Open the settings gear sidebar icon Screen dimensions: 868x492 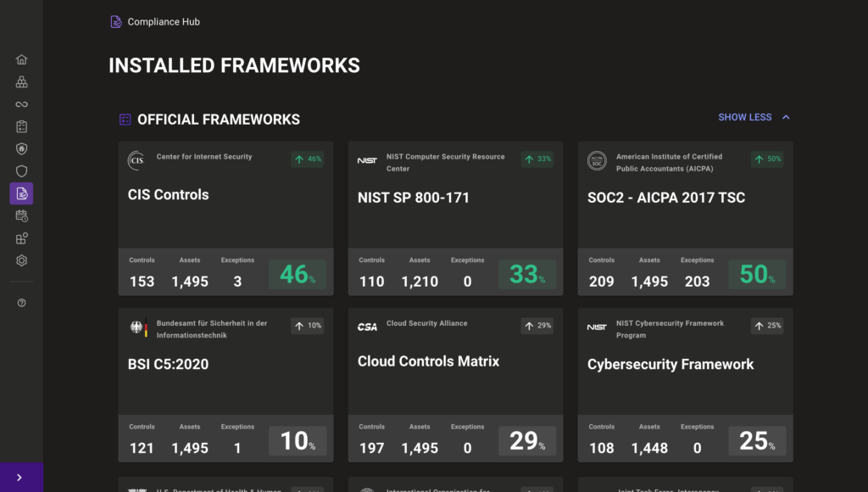click(x=21, y=260)
